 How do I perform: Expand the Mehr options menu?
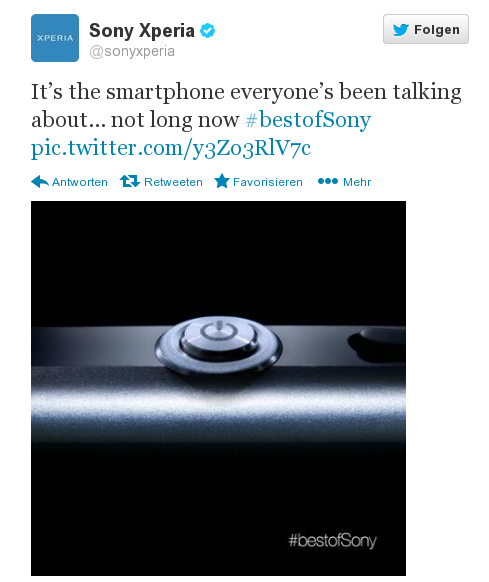tap(357, 182)
